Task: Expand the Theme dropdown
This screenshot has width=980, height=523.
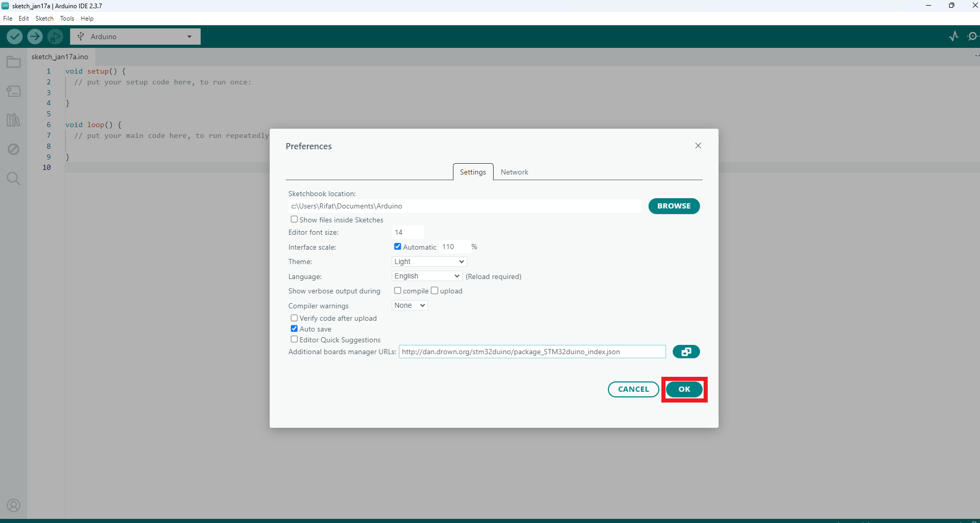Action: coord(429,261)
